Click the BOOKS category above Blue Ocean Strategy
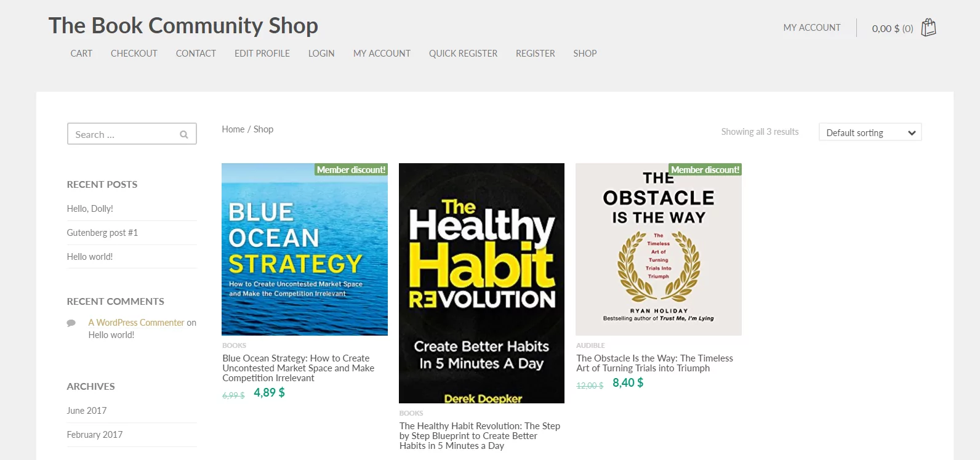The image size is (980, 460). pyautogui.click(x=234, y=345)
